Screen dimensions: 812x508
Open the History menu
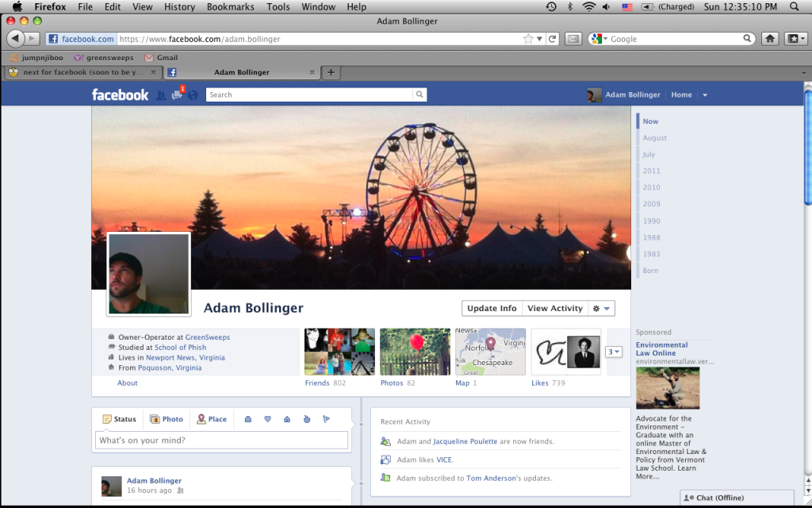179,6
